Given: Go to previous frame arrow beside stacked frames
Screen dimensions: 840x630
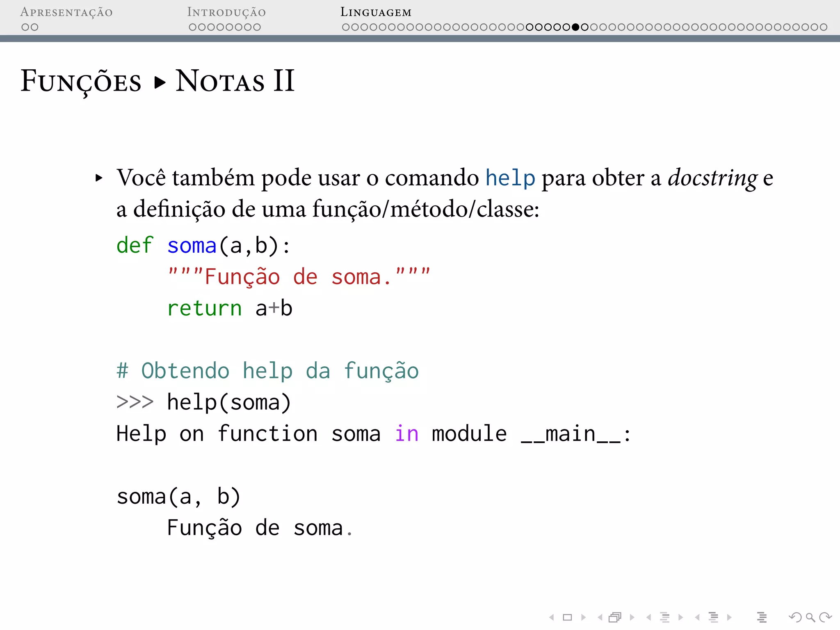Looking at the screenshot, I should pos(600,617).
